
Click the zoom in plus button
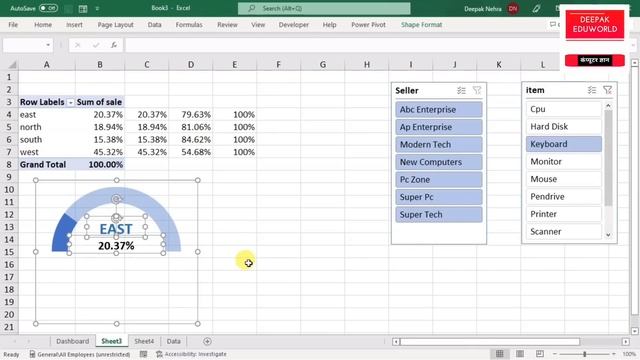click(x=614, y=354)
